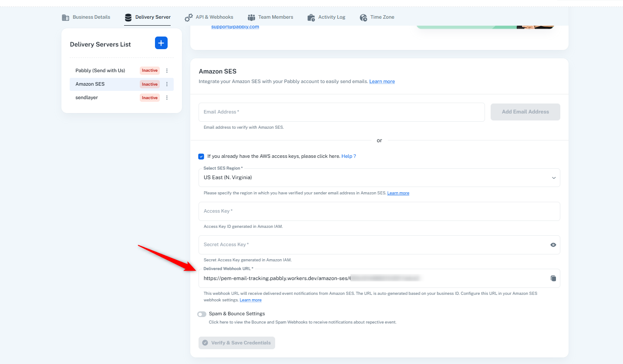Click the Time Zone globe icon
The height and width of the screenshot is (364, 623).
pos(364,17)
